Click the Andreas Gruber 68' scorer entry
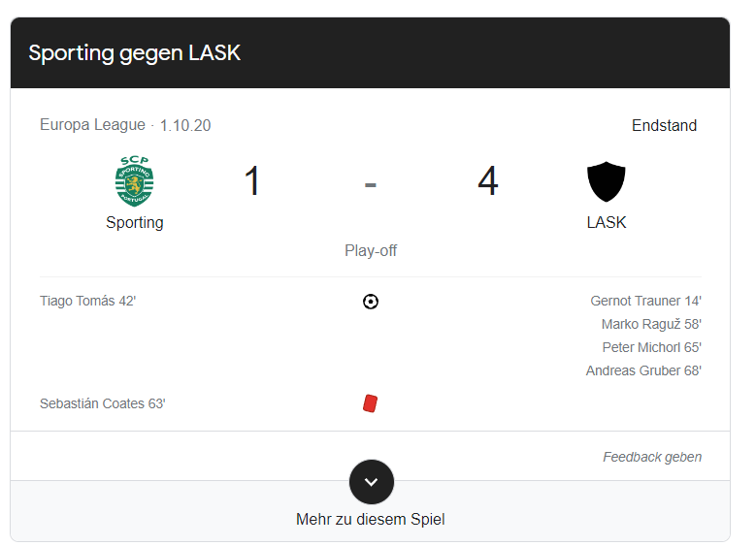756x546 pixels. pyautogui.click(x=643, y=370)
